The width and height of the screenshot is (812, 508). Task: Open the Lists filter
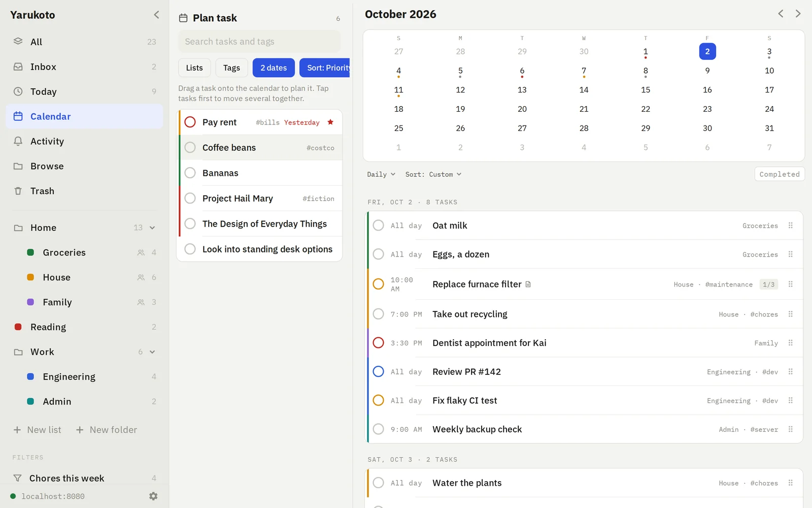pos(194,68)
